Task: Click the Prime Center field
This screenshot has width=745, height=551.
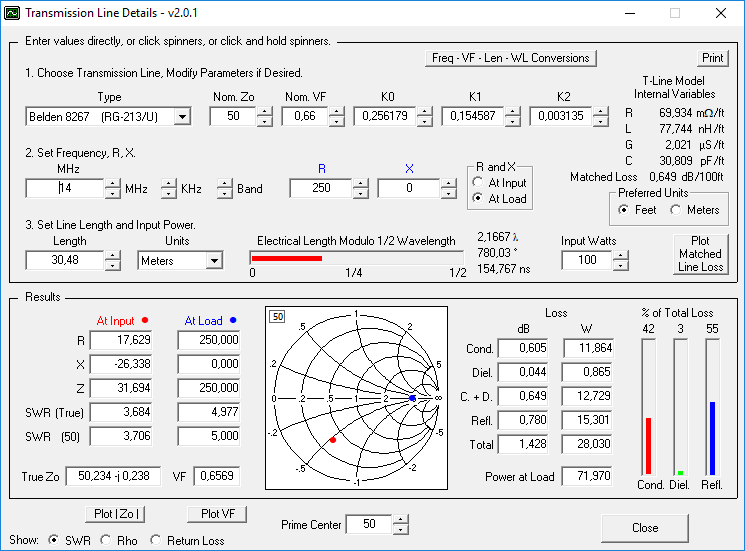Action: pyautogui.click(x=369, y=524)
